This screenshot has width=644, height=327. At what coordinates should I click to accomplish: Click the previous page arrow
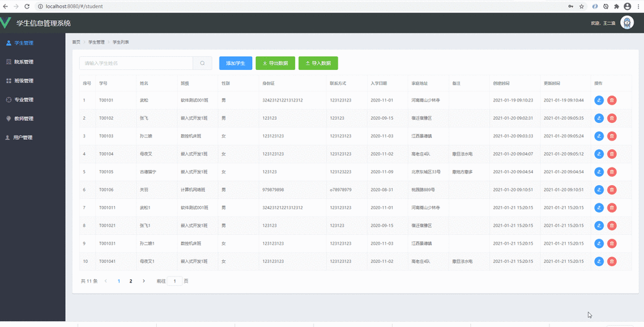(x=106, y=281)
